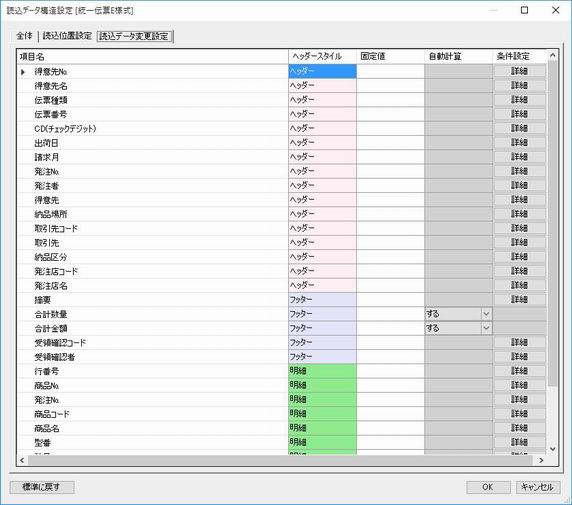Switch to the 全体 tab
This screenshot has width=572, height=505.
click(x=24, y=36)
